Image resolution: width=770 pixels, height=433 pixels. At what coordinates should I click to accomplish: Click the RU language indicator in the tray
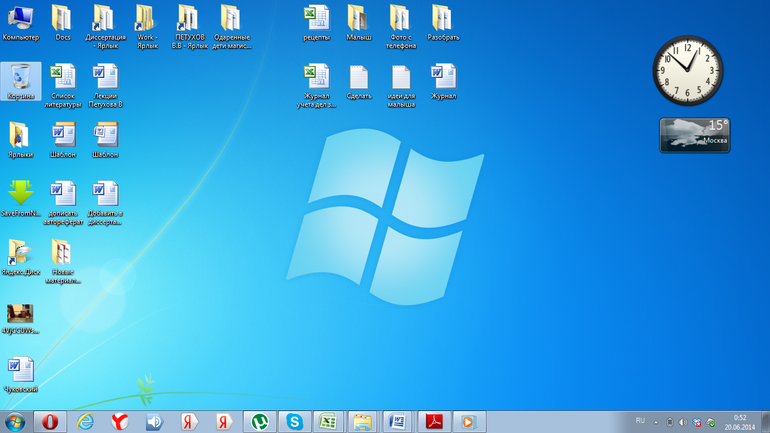640,421
